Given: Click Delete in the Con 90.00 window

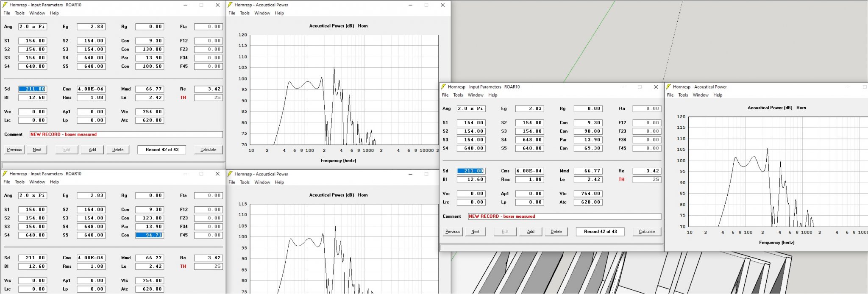Looking at the screenshot, I should coord(556,232).
